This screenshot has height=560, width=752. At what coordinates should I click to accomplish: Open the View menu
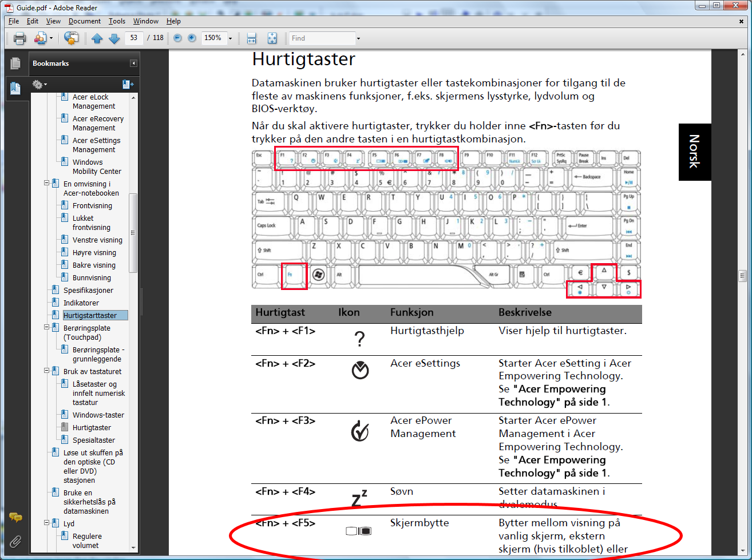[x=53, y=21]
